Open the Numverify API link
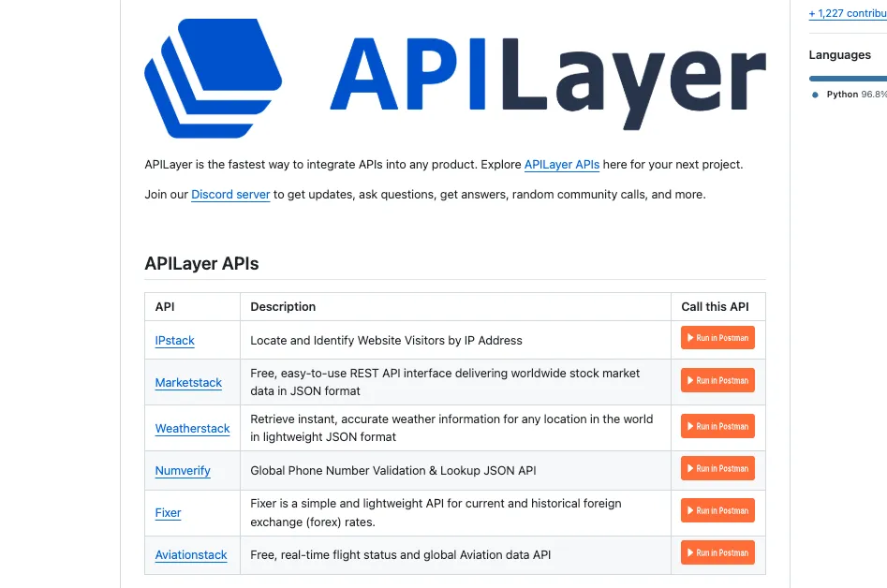 click(x=183, y=470)
